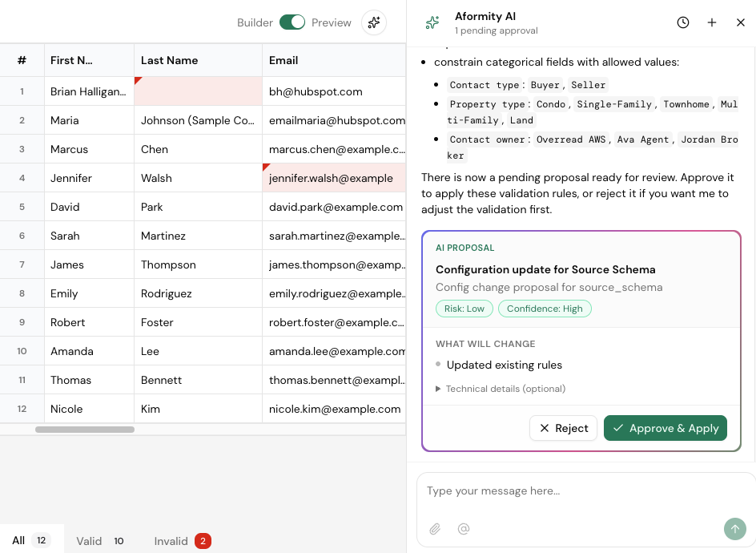Click the Single-Family code tag
Screen dimensions: 756x553
[614, 104]
